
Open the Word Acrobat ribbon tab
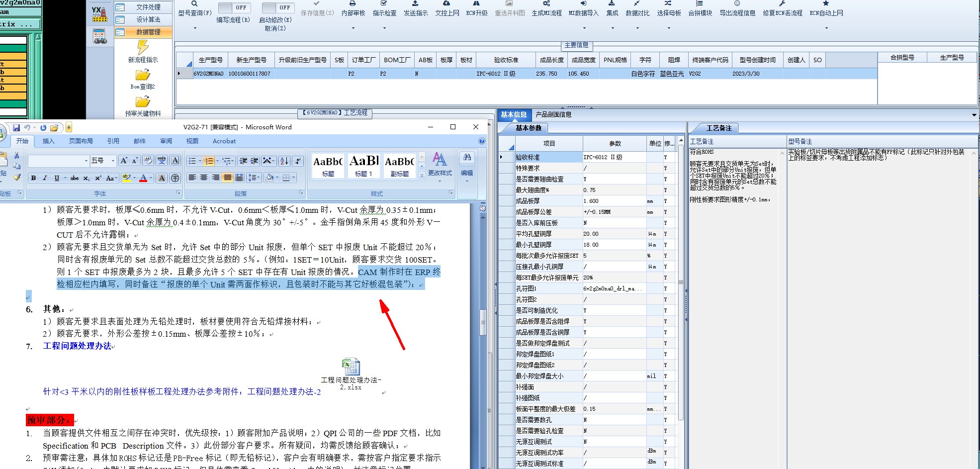224,141
